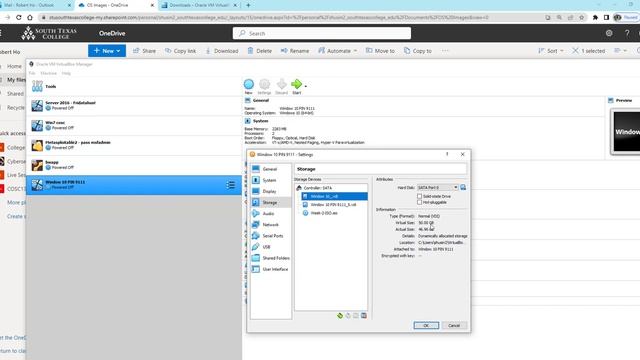Open Automate dropdown in OneDrive toolbar
This screenshot has width=640, height=360.
[x=338, y=51]
